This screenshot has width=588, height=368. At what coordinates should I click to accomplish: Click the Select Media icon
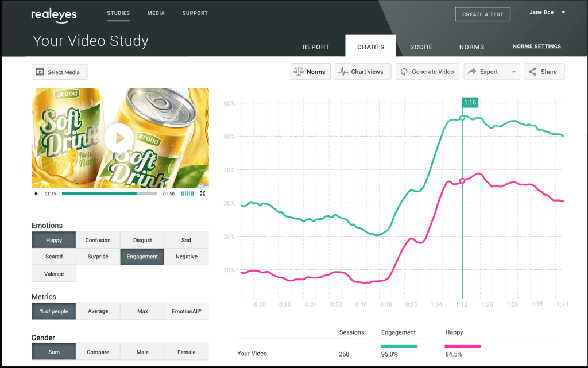tap(40, 72)
